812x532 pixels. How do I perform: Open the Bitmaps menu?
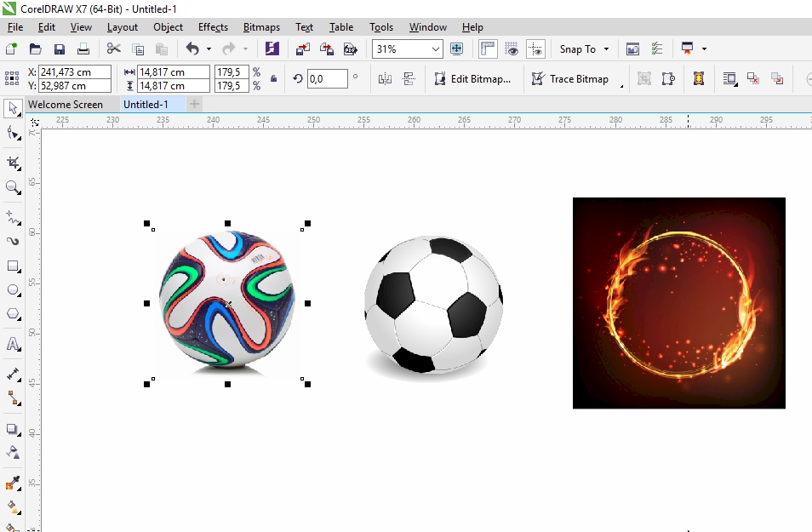click(260, 26)
